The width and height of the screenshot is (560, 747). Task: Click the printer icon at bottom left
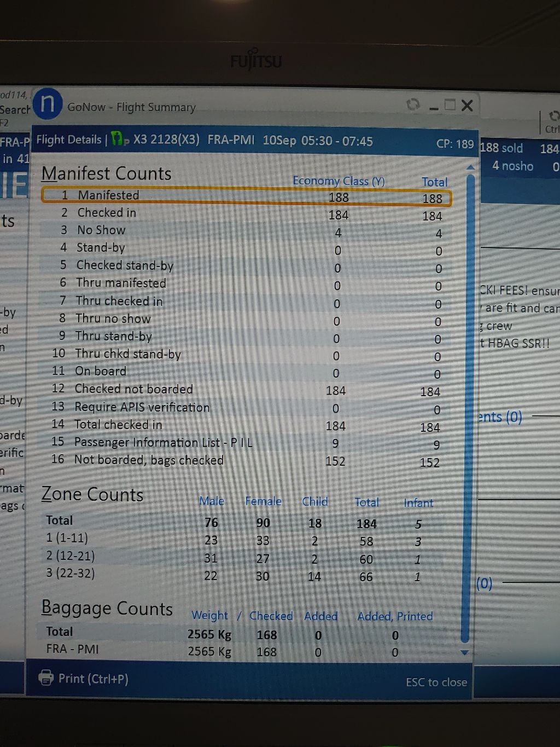click(x=46, y=678)
